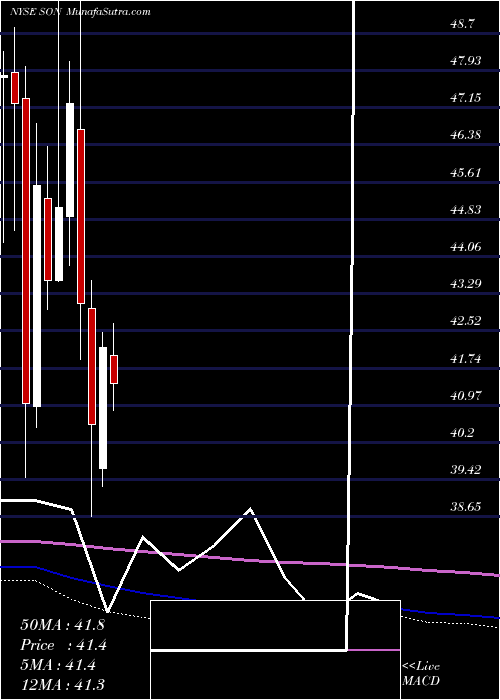The width and height of the screenshot is (500, 700).
Task: Click the 47.93 price axis label
Action: (466, 60)
